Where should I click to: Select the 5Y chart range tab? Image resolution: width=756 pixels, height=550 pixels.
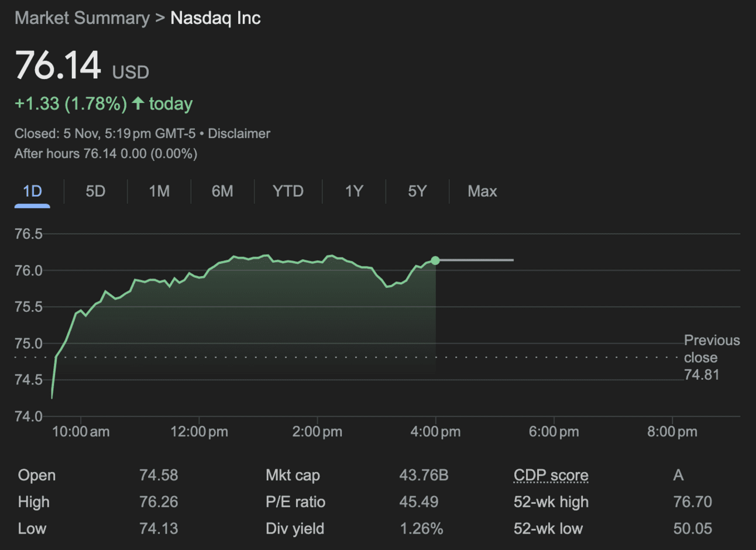point(417,191)
